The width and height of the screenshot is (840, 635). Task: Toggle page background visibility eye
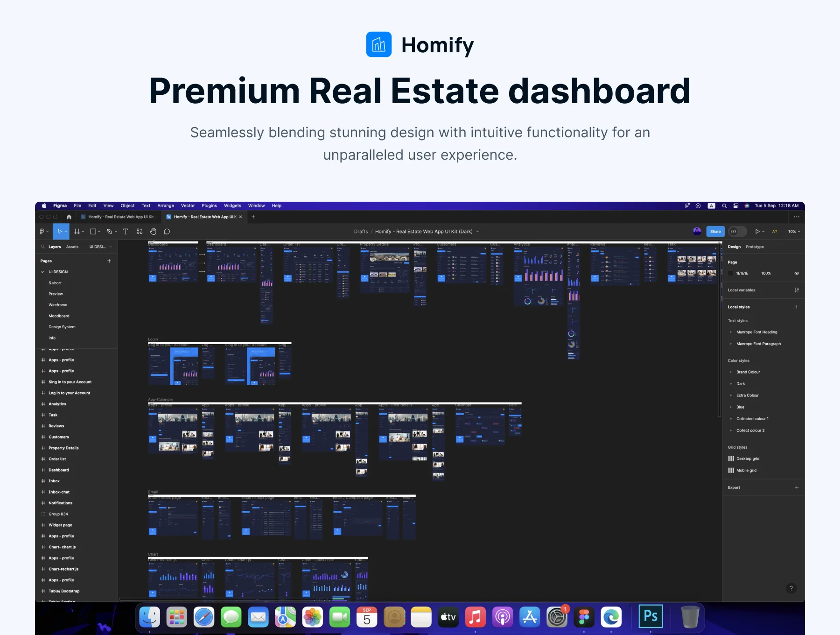(x=797, y=273)
